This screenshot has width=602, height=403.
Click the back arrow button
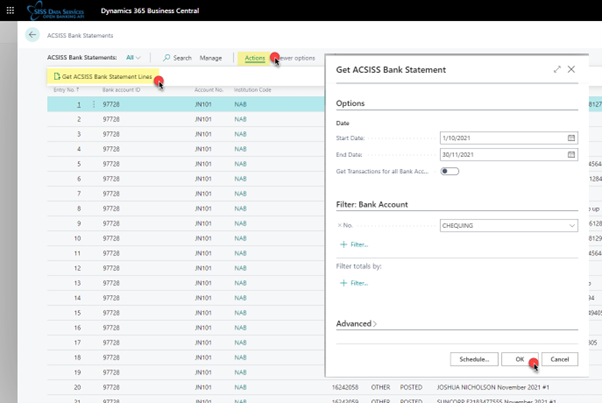click(x=32, y=35)
